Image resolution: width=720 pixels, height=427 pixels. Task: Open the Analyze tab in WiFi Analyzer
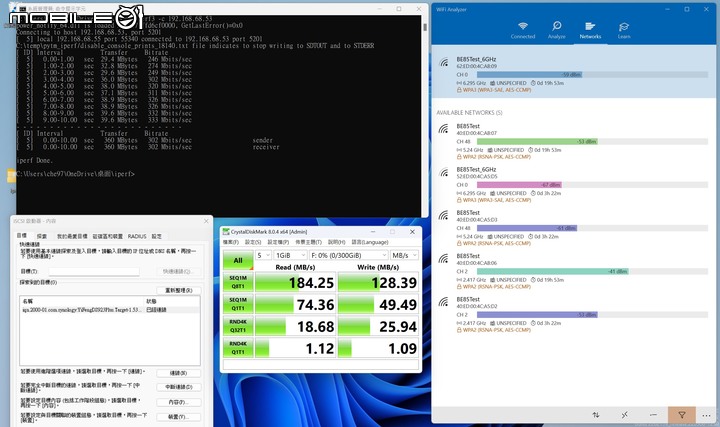557,29
